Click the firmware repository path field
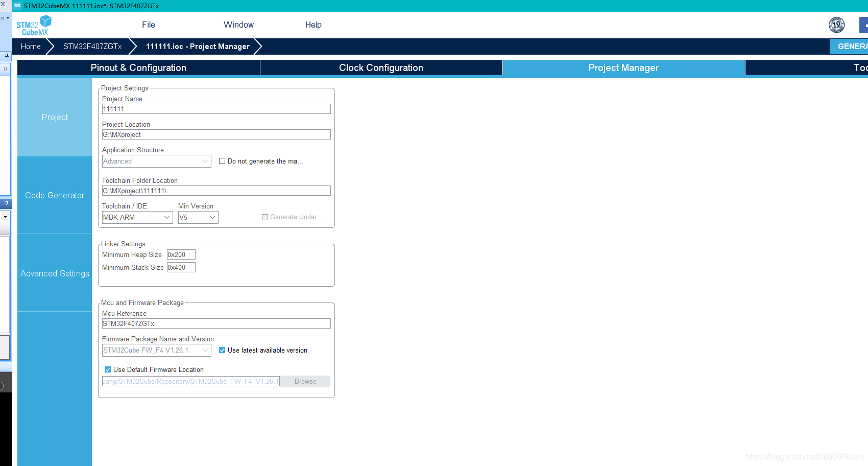Image resolution: width=868 pixels, height=466 pixels. (x=191, y=381)
